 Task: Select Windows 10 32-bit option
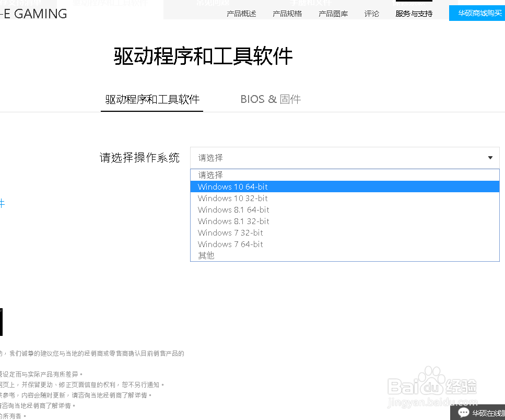(345, 198)
